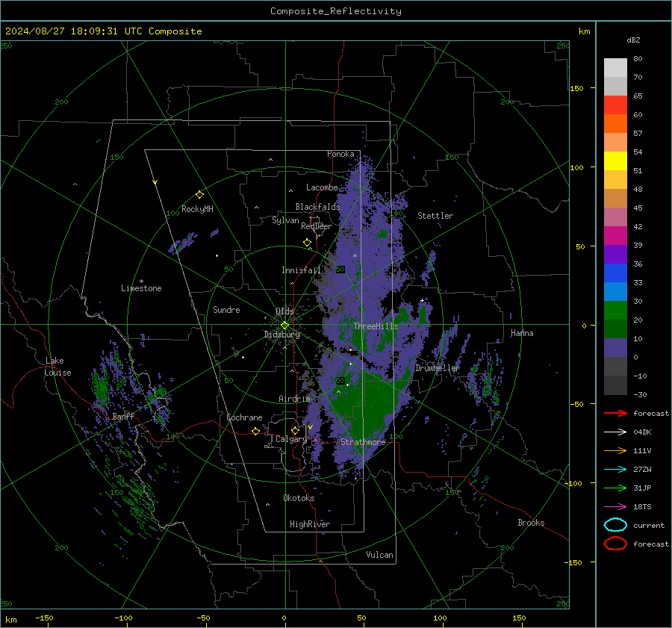Click the 'Ponoka' city label
The height and width of the screenshot is (628, 672).
(340, 154)
